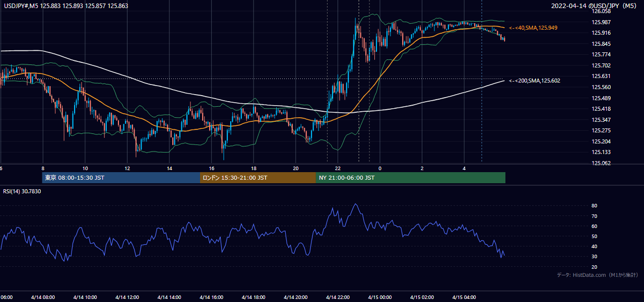The width and height of the screenshot is (644, 302).
Task: Select the 200 SMA 125.602 label
Action: (x=535, y=81)
